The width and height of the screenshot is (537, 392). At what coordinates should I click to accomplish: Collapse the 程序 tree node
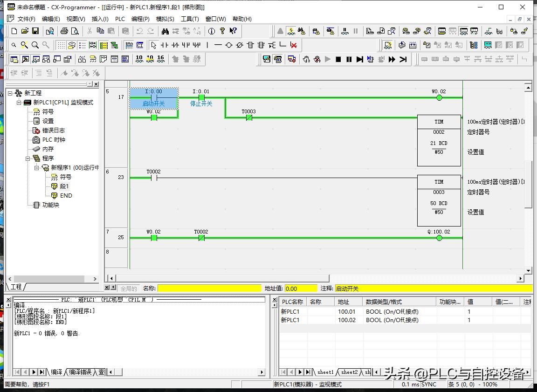point(28,158)
